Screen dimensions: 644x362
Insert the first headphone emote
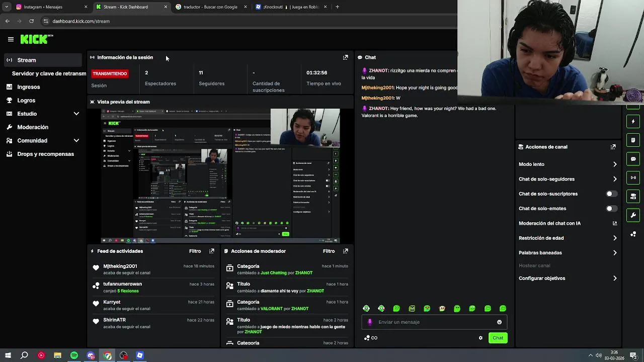[366, 308]
